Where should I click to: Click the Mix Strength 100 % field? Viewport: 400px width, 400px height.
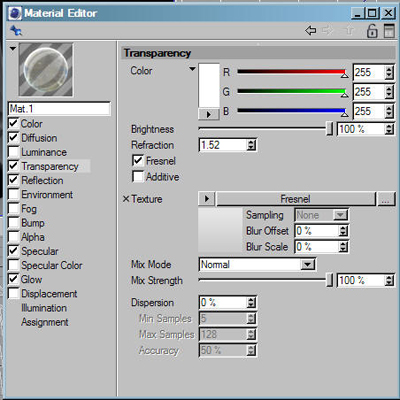point(361,280)
